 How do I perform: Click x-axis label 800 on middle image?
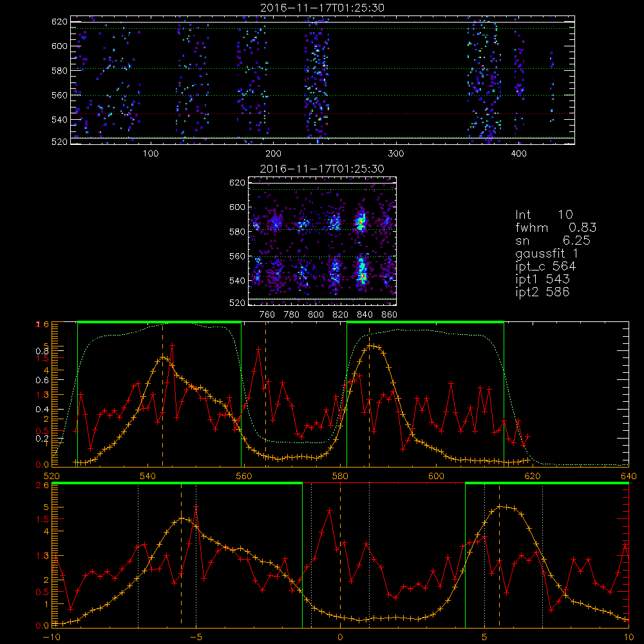316,315
